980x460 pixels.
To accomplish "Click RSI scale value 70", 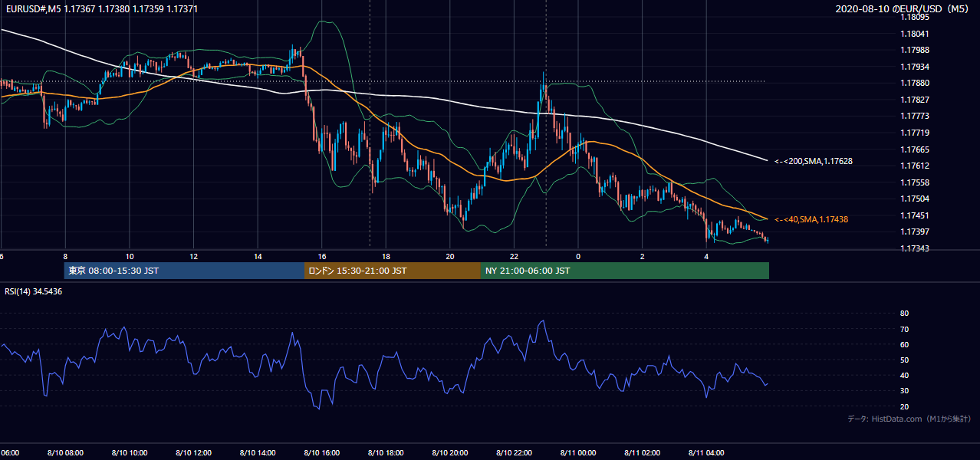I will (x=904, y=329).
